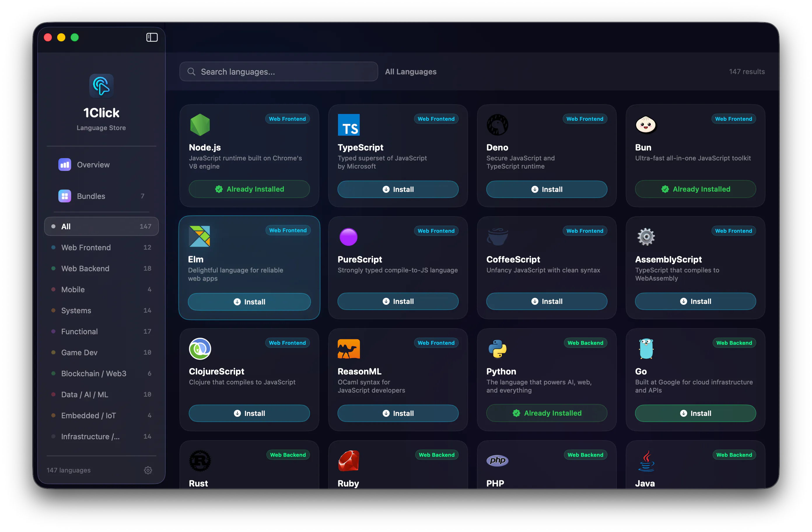Open the Bundles section

[101, 196]
